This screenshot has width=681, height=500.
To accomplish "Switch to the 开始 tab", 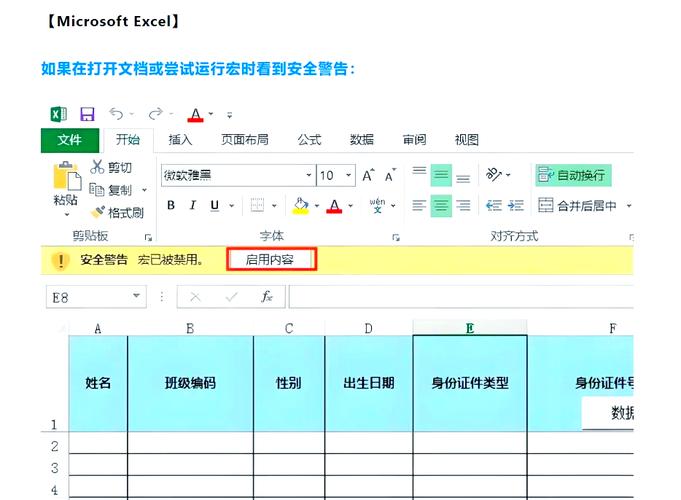I will 128,139.
